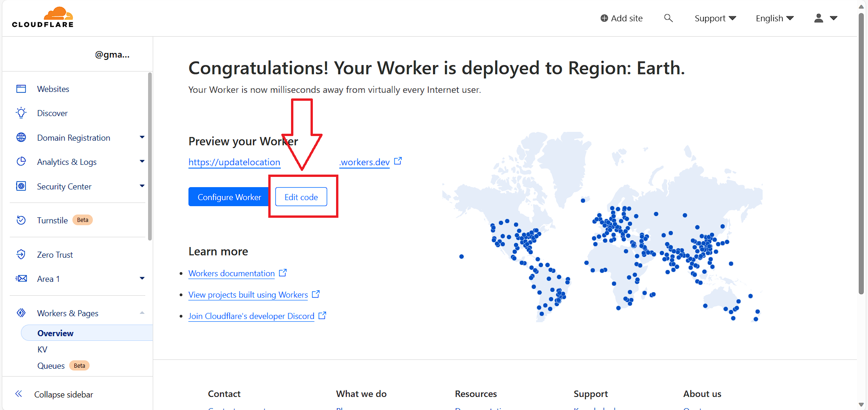
Task: Open Zero Trust in the sidebar
Action: (x=55, y=254)
